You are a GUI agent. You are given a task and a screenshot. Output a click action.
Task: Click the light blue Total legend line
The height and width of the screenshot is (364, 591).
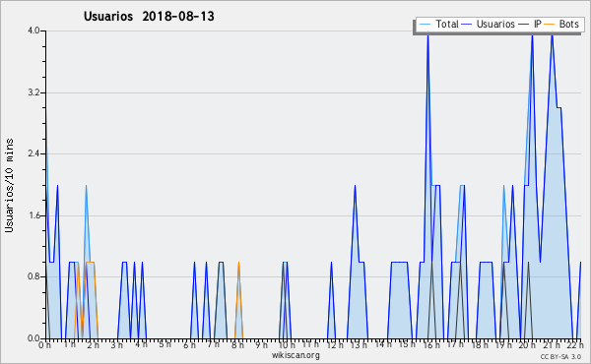425,24
